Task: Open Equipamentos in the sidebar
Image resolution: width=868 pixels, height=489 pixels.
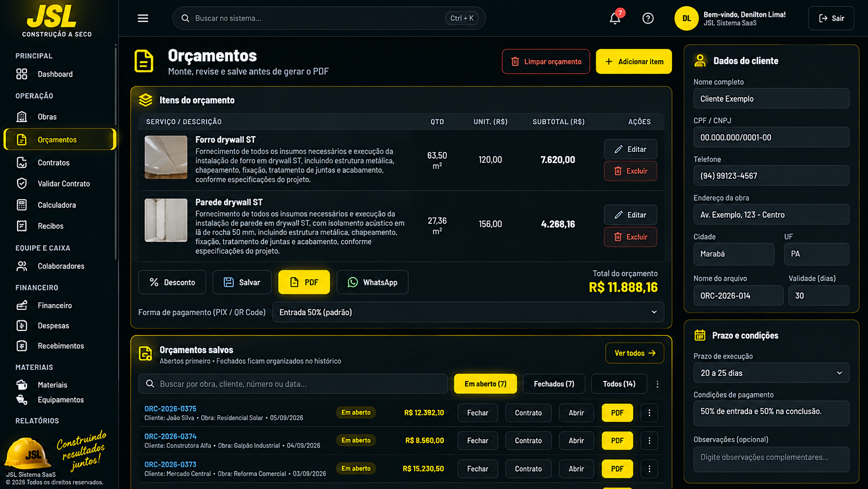Action: pos(60,400)
